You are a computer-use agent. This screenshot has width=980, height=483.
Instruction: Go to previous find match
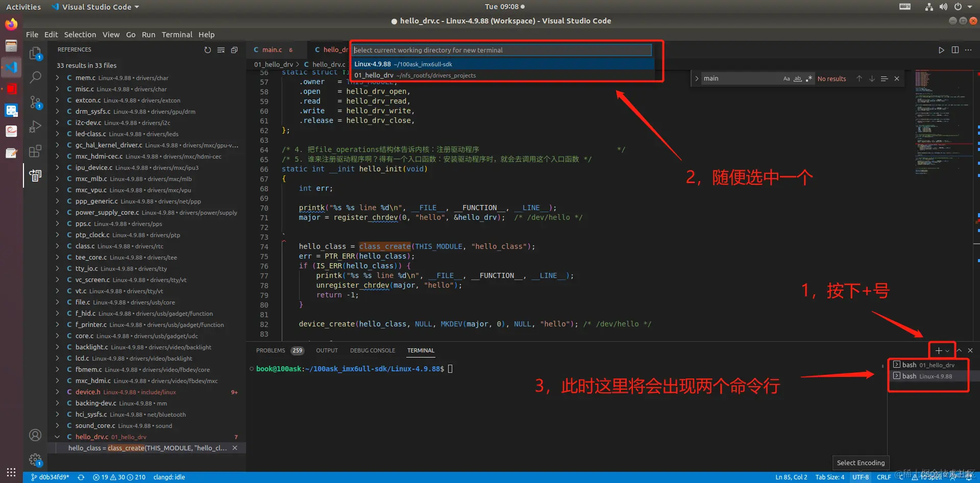pos(859,79)
